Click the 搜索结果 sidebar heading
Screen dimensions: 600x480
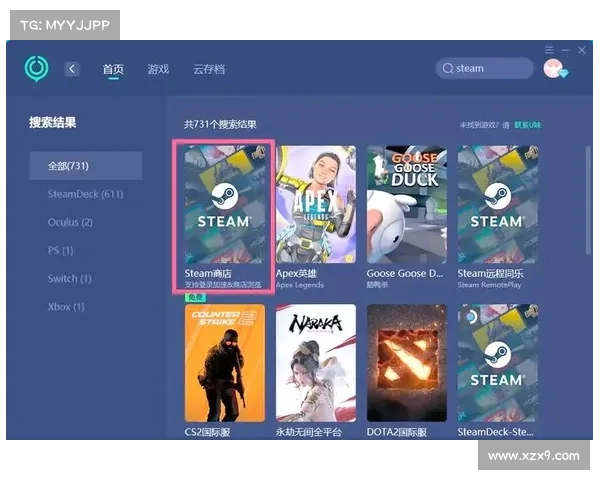[x=52, y=123]
